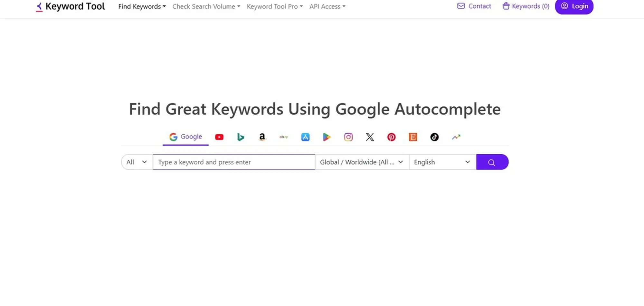Select the Google tab

pos(185,137)
